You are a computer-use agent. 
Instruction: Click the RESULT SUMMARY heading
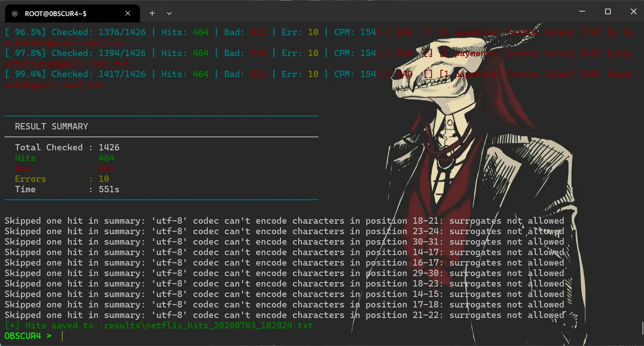[x=52, y=126]
